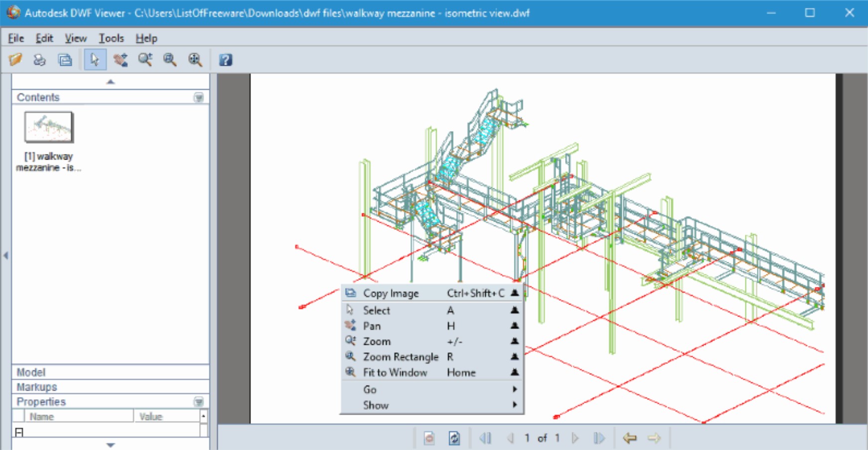Click the yellow Previous View back arrow
The width and height of the screenshot is (868, 450).
[x=630, y=438]
